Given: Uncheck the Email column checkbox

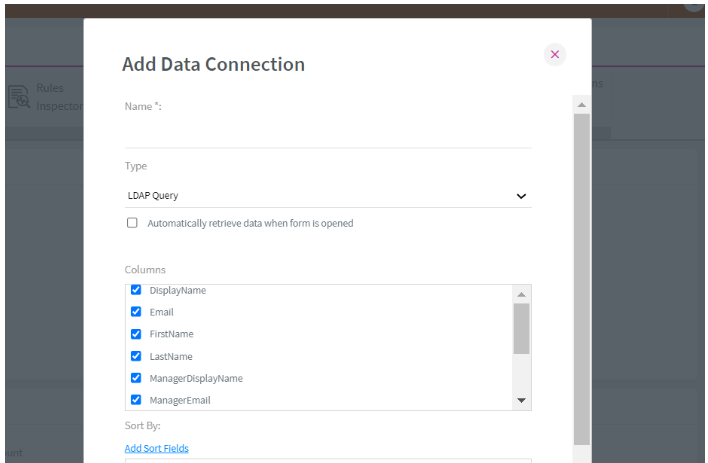Looking at the screenshot, I should [x=136, y=312].
